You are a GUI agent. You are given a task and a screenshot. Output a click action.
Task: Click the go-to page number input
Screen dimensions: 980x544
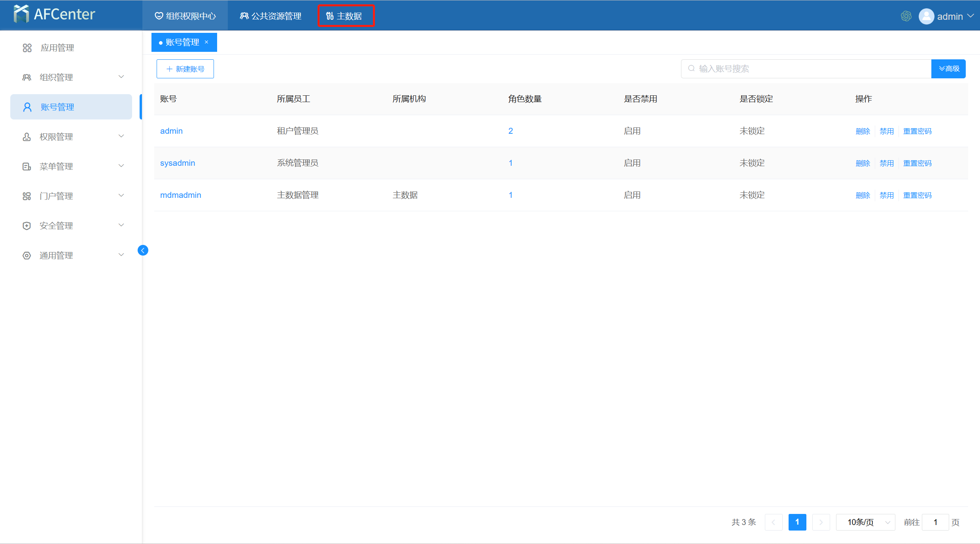tap(935, 522)
